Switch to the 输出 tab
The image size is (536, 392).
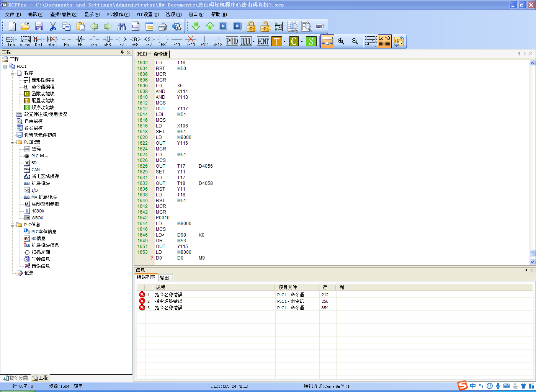point(165,278)
